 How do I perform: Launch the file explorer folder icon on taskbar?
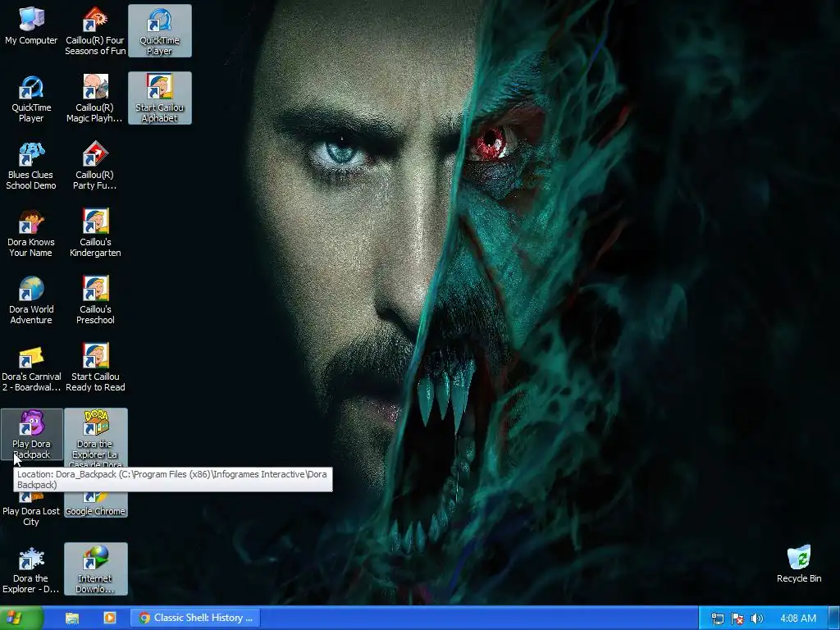[72, 619]
